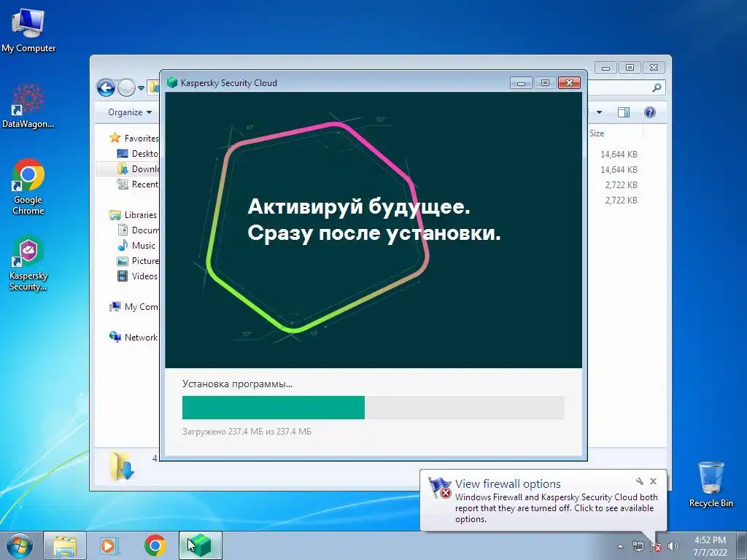Select Network in Explorer navigation pane
The image size is (747, 560).
click(133, 337)
